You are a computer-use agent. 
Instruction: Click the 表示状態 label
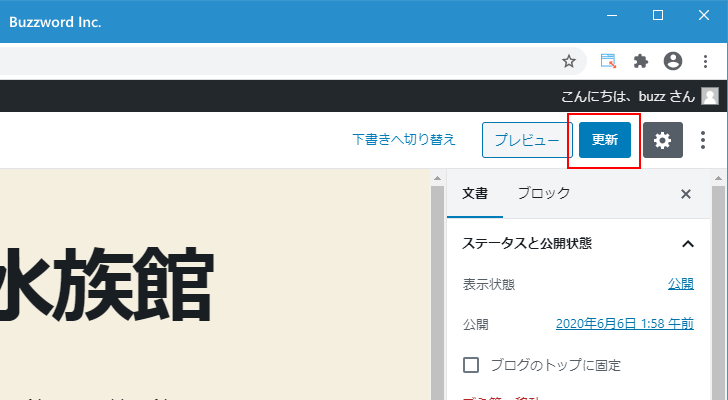tap(489, 284)
